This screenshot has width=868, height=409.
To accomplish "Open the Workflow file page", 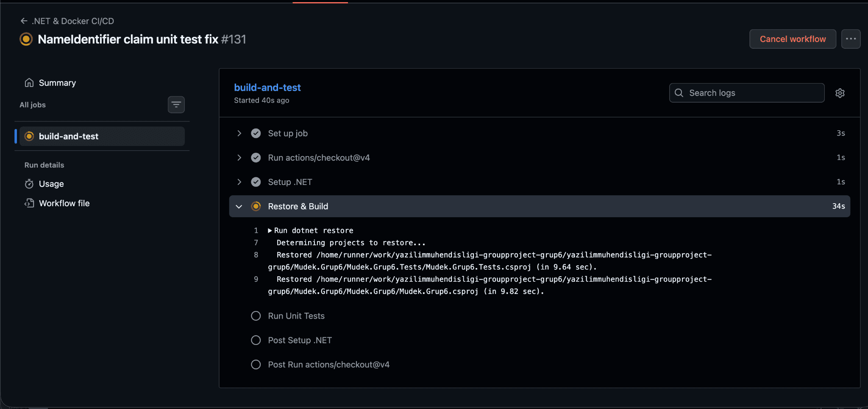I will pyautogui.click(x=64, y=203).
